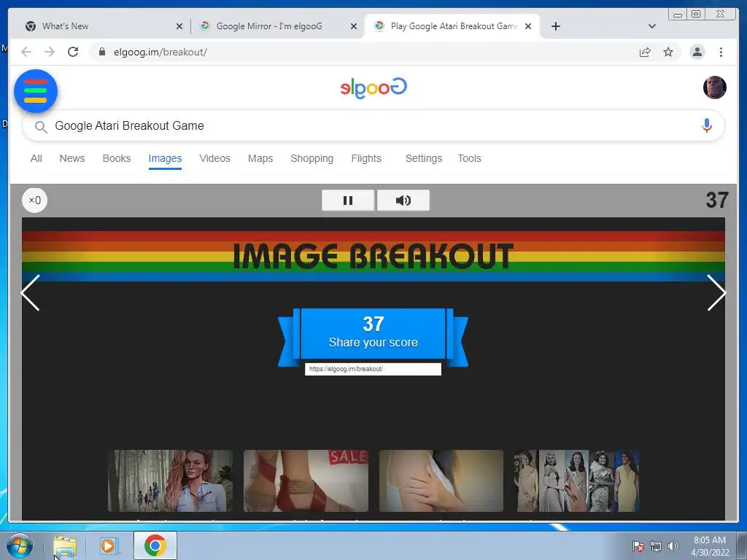Screen dimensions: 747x560
Task: Open the colorful hamburger menu button
Action: click(36, 91)
